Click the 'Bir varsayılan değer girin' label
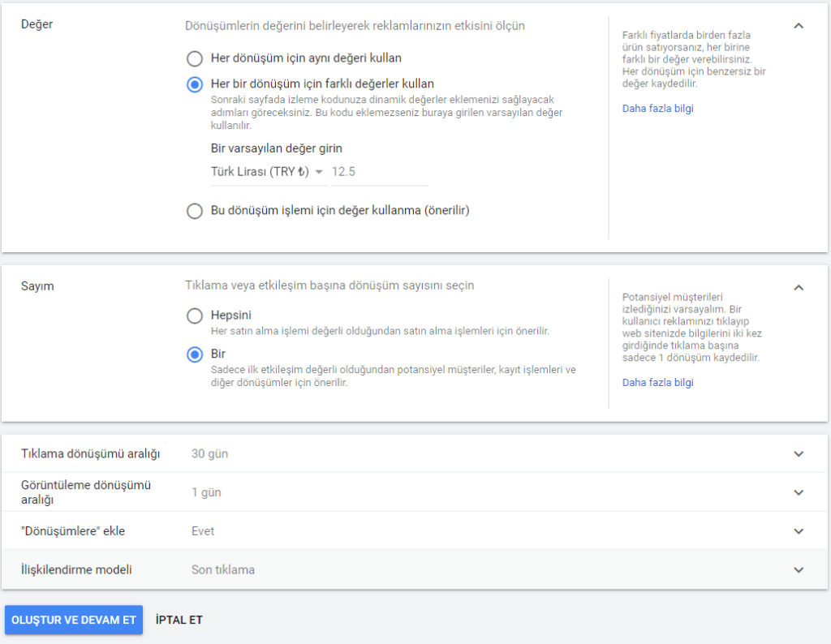Viewport: 831px width, 644px height. pyautogui.click(x=277, y=148)
